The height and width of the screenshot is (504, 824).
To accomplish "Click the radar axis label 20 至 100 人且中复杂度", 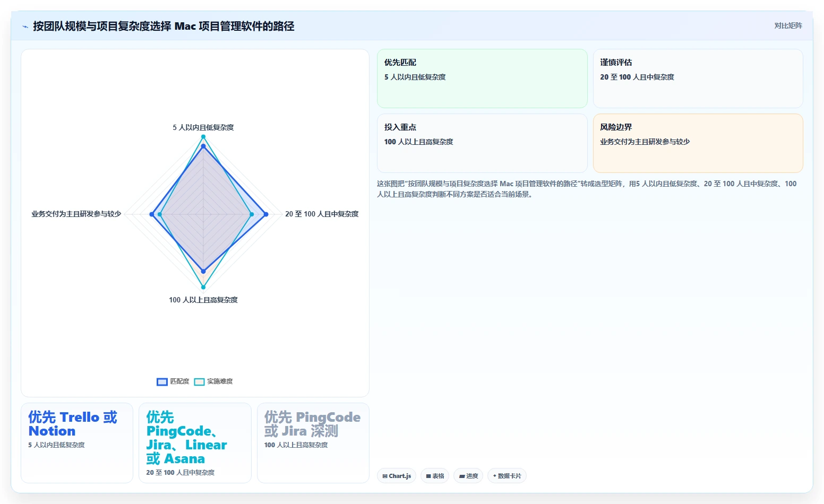I will [322, 214].
